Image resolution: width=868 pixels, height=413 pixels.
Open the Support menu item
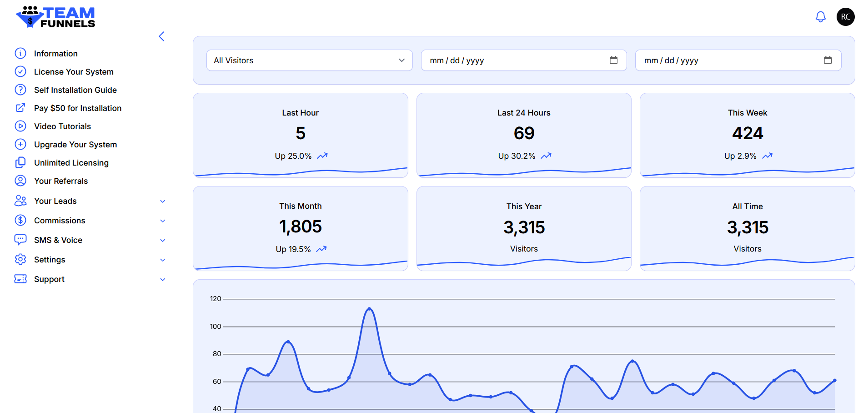49,279
